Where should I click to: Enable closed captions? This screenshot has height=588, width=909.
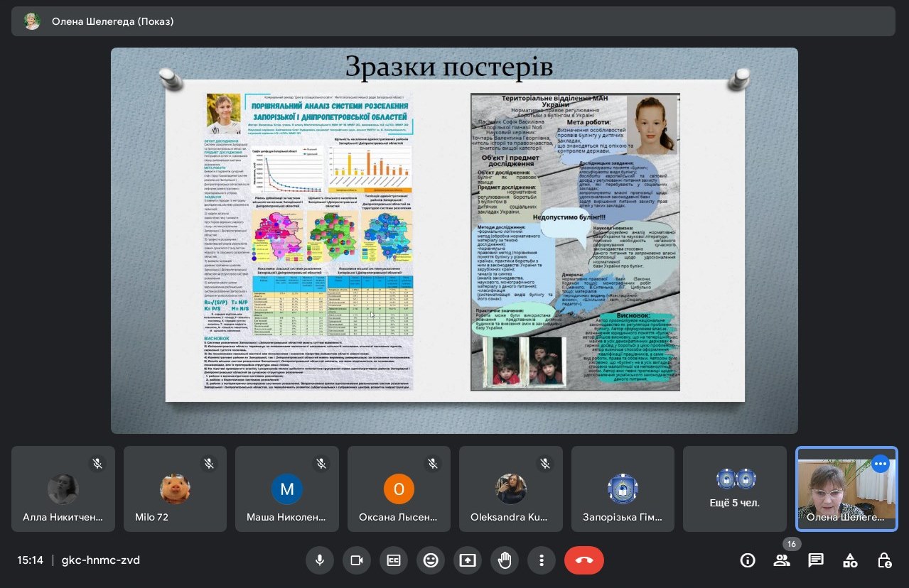(x=394, y=560)
